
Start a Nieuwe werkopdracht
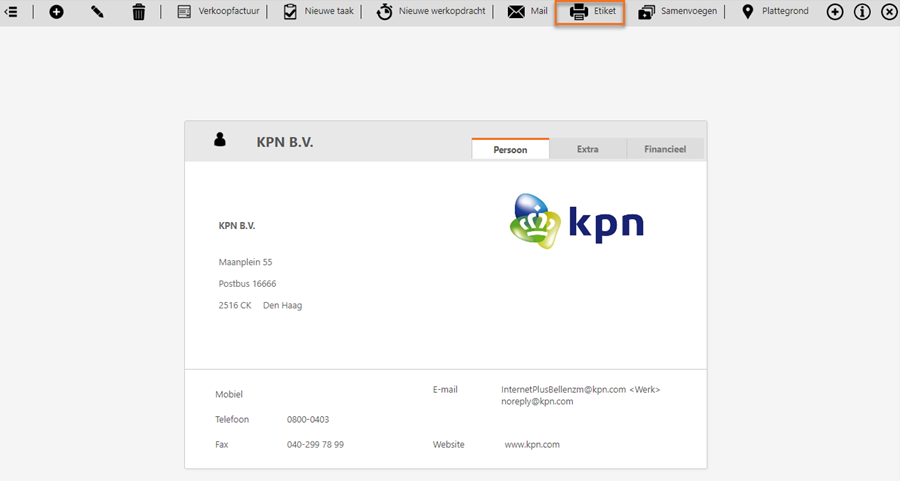pyautogui.click(x=442, y=11)
